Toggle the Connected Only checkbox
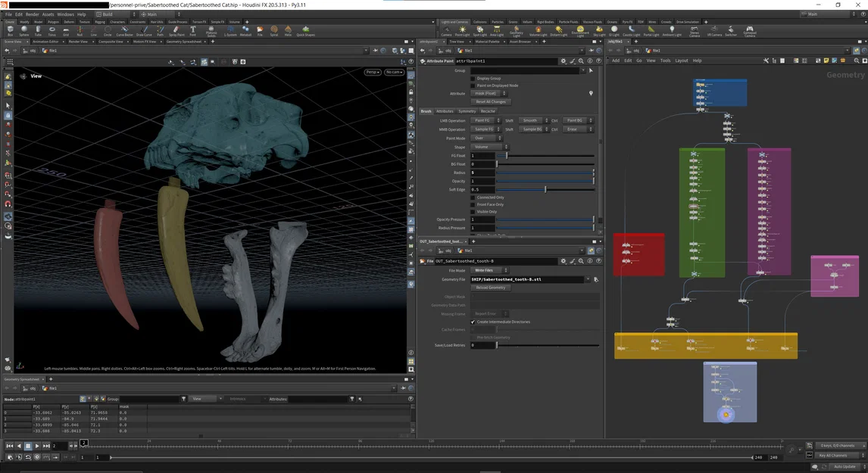This screenshot has height=473, width=868. point(473,198)
